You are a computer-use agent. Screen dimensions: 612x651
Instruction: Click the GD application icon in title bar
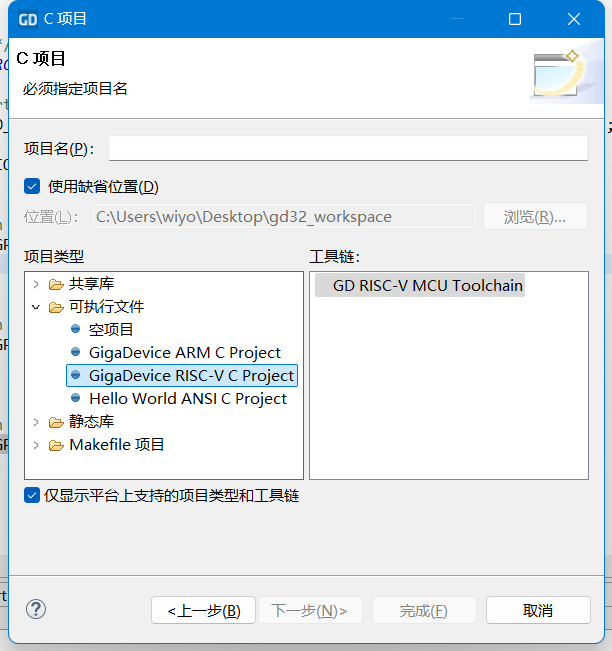pyautogui.click(x=28, y=19)
